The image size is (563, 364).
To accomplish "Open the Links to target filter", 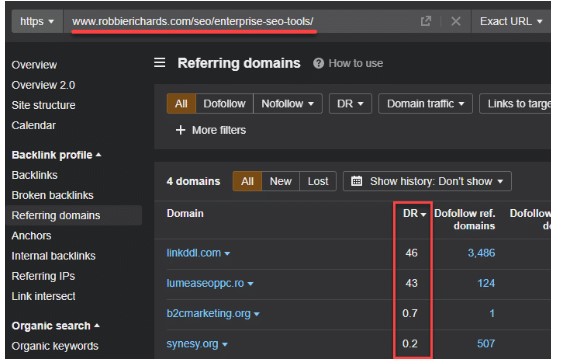I will coord(515,104).
